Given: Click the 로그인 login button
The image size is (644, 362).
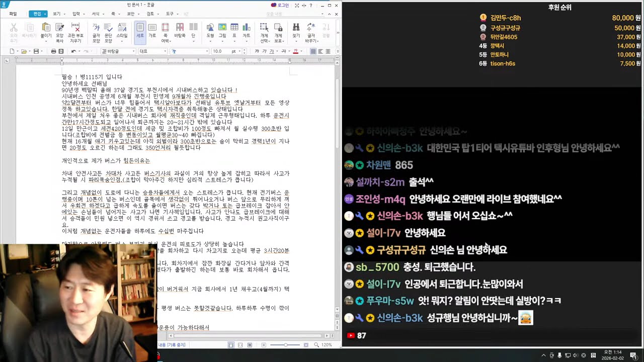Looking at the screenshot, I should coord(280,6).
